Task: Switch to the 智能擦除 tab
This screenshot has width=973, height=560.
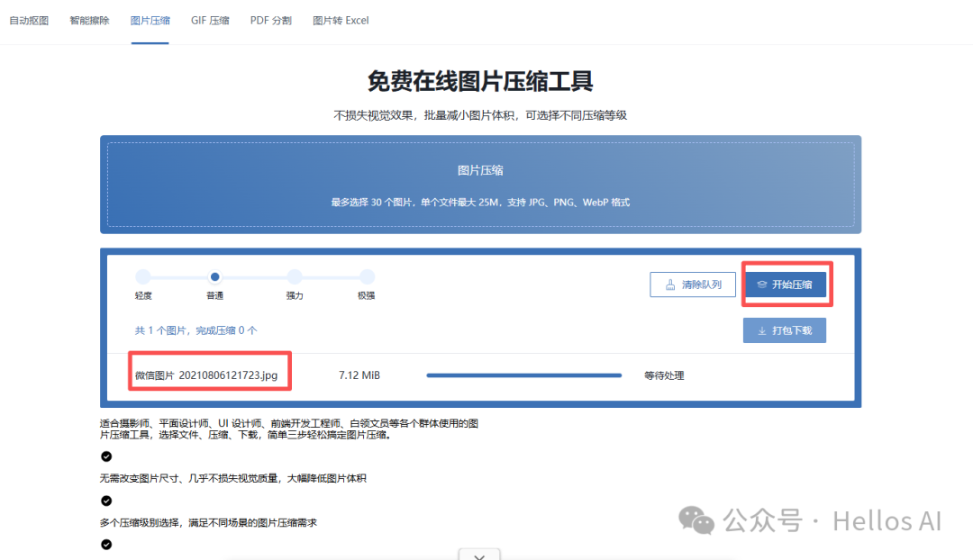Action: tap(89, 20)
